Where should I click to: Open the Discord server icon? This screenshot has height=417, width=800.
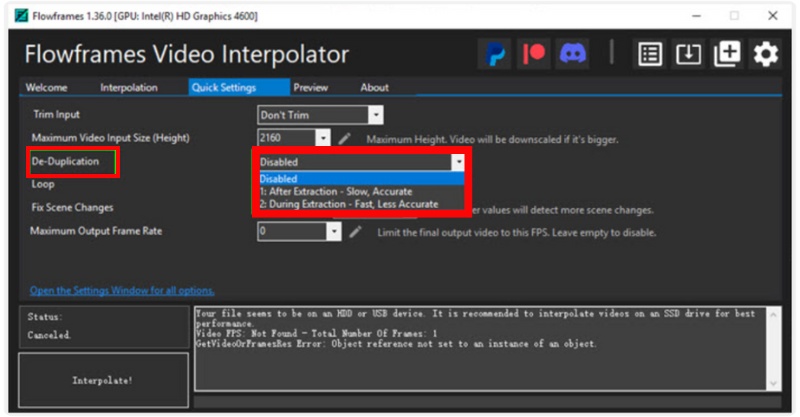point(573,54)
